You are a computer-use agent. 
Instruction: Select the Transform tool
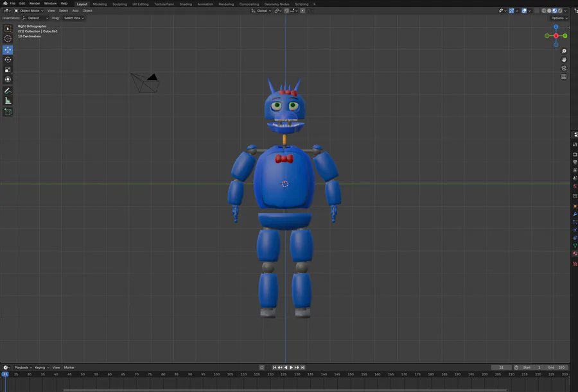coord(8,80)
